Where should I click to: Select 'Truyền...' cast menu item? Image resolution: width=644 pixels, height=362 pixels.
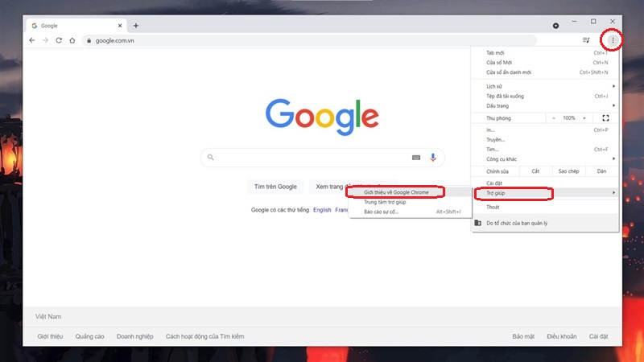pyautogui.click(x=545, y=139)
